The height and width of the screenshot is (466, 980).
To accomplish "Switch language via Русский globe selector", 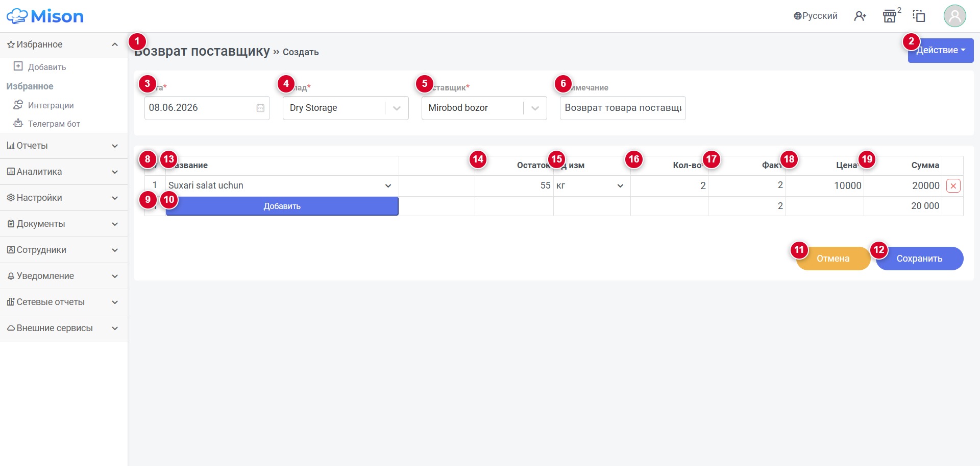I will click(815, 16).
